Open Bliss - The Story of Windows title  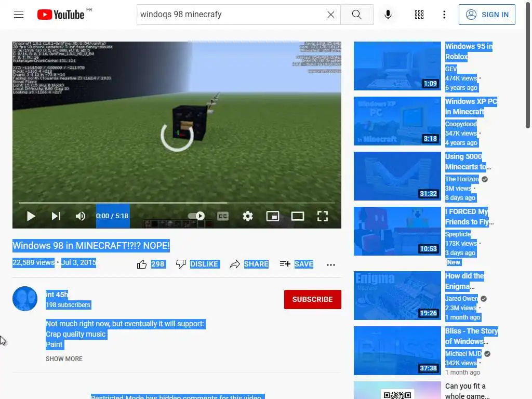[471, 336]
